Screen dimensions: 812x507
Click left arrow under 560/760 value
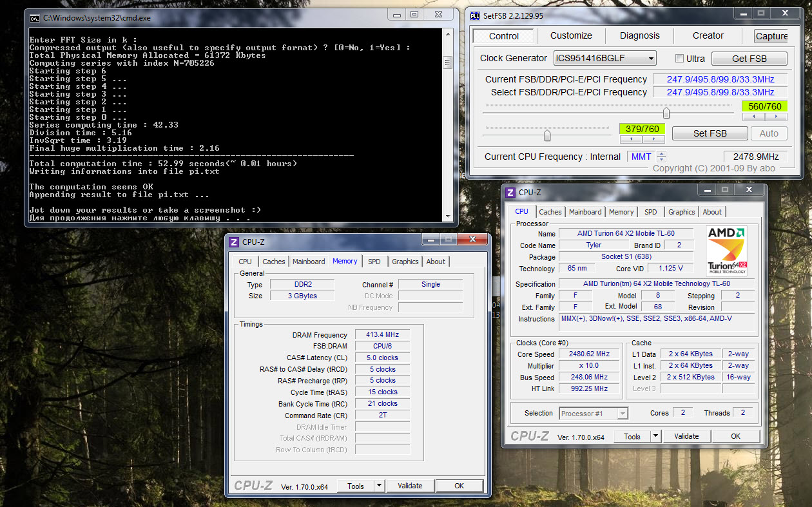(753, 117)
